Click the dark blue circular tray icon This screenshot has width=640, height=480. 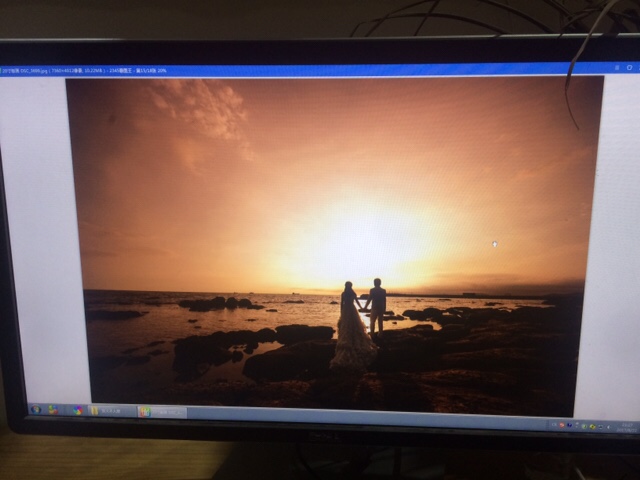coord(569,425)
